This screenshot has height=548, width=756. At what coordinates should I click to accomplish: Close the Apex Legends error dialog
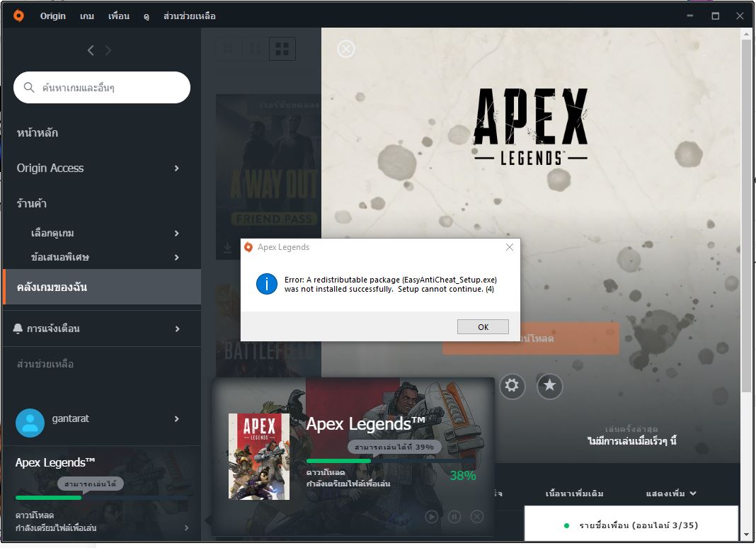click(509, 247)
